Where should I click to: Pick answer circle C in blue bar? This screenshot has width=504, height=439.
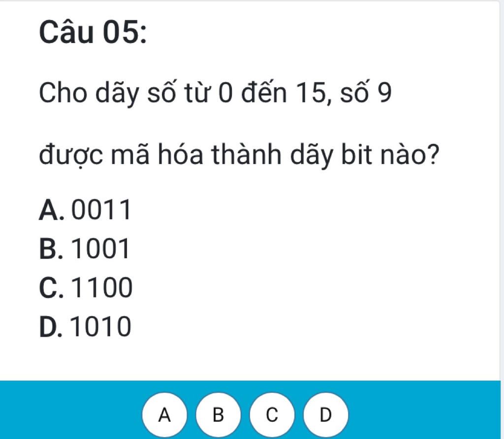point(271,414)
